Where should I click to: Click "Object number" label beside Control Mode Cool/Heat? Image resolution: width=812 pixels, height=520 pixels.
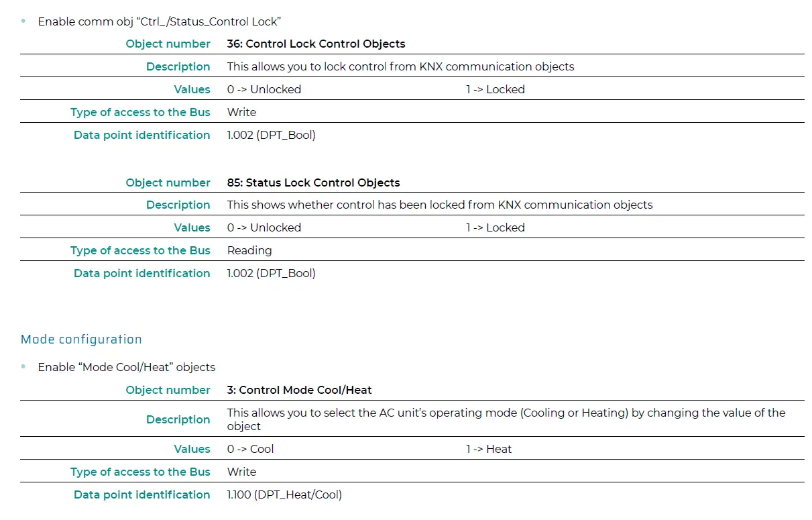pos(168,391)
